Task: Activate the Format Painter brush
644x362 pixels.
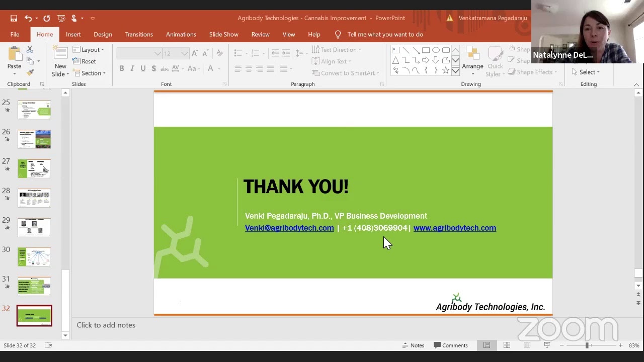Action: [30, 72]
